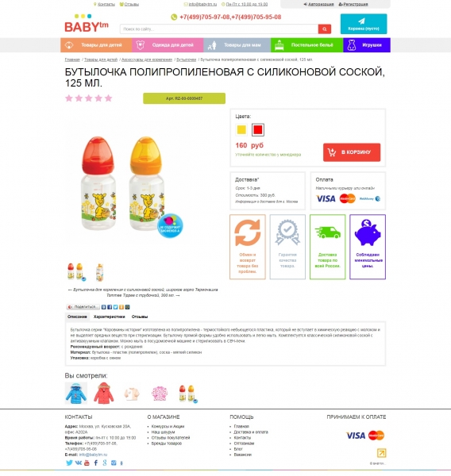Open the Отзывы tab below product

pos(140,317)
